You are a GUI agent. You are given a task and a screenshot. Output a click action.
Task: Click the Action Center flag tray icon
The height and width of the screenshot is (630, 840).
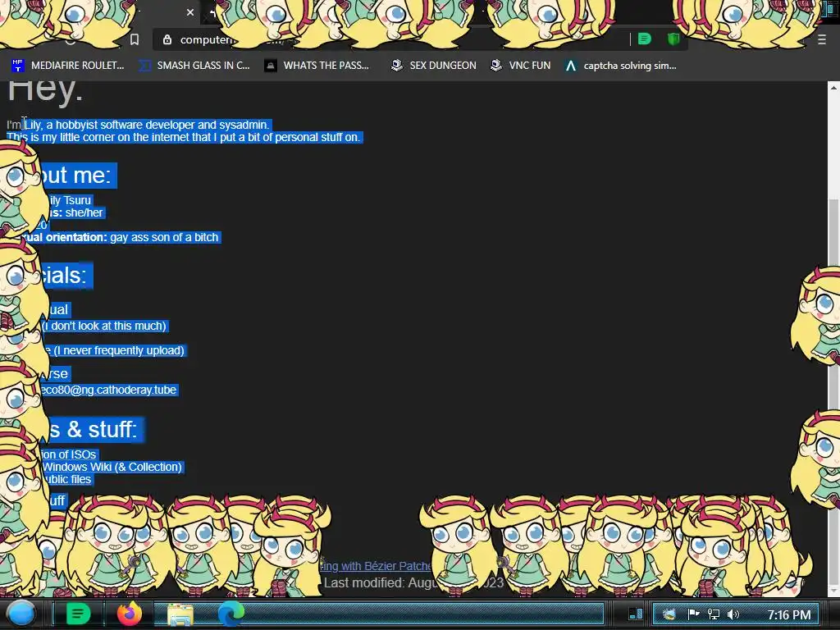[693, 614]
